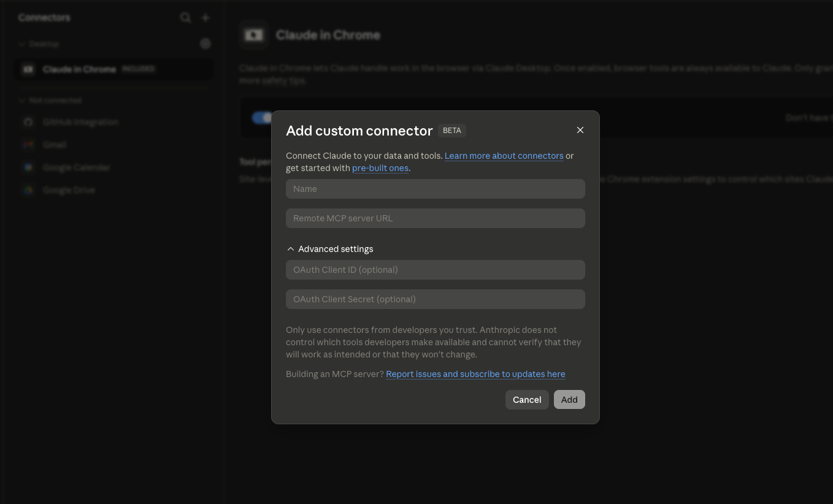833x504 pixels.
Task: Collapse the Advanced settings section
Action: (x=330, y=249)
